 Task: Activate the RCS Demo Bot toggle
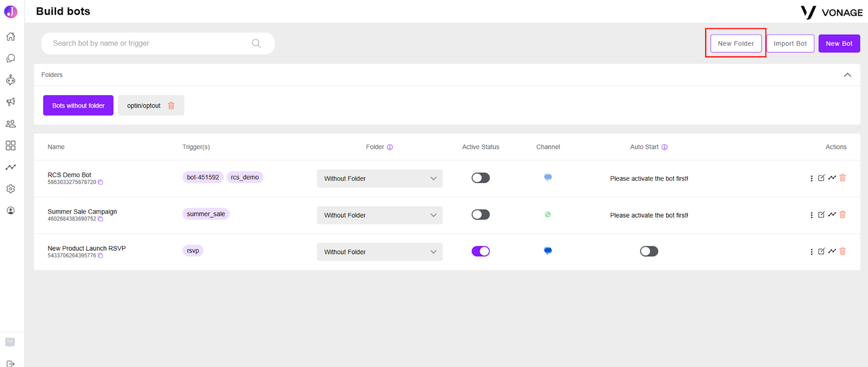click(x=481, y=178)
